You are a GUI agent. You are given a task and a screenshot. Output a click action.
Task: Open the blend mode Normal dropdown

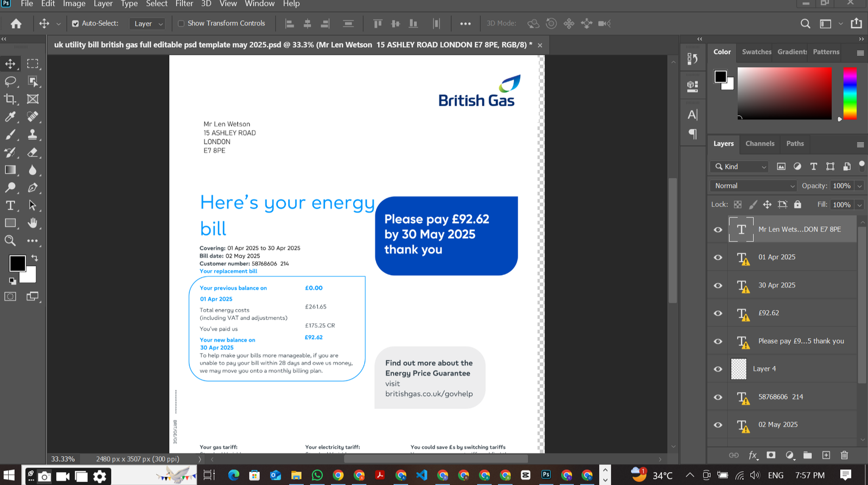753,186
